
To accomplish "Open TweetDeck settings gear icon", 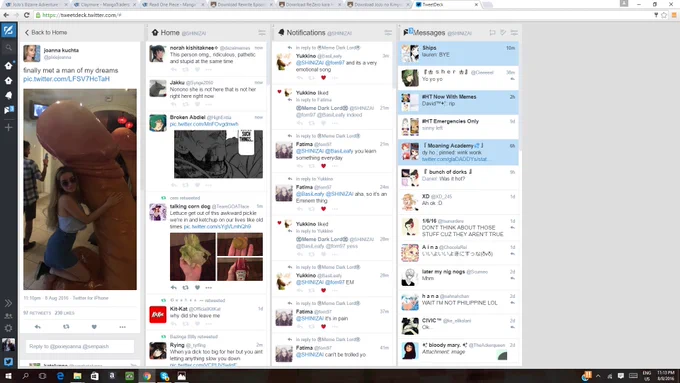I will coord(8,328).
